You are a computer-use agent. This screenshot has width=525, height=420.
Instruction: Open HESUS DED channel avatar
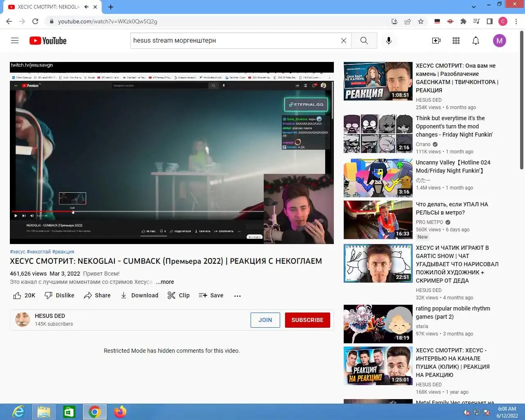pos(23,320)
